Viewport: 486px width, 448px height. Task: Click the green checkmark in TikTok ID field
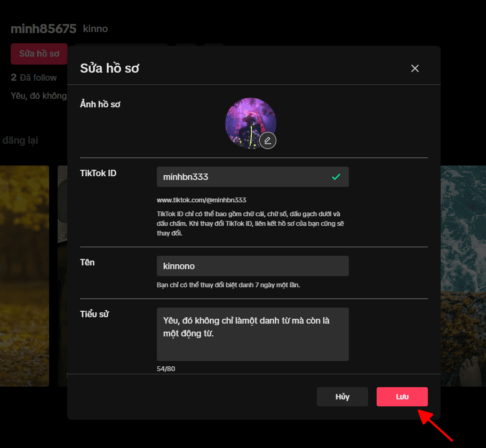(336, 177)
